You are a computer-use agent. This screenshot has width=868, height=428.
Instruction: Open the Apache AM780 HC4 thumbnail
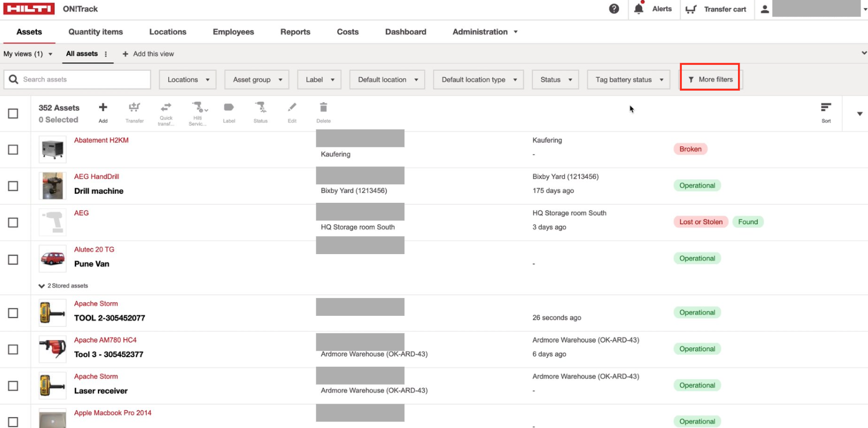[x=52, y=349]
